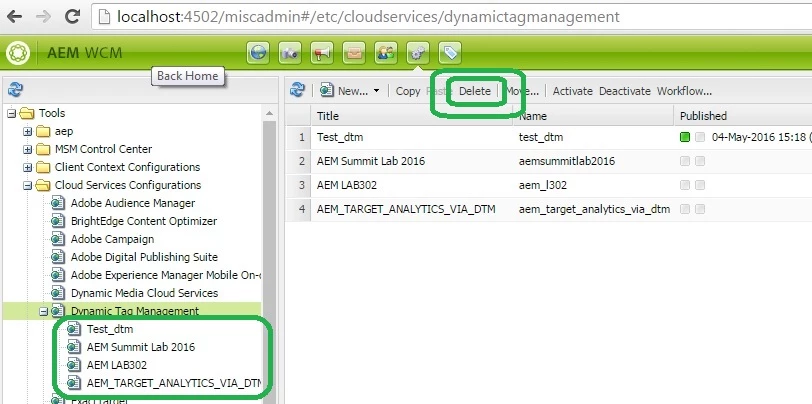Open the Users icon
This screenshot has height=404, width=812.
386,53
